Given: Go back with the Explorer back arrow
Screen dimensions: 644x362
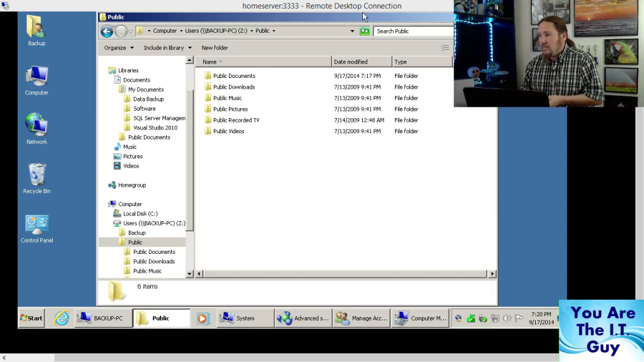Looking at the screenshot, I should point(107,31).
